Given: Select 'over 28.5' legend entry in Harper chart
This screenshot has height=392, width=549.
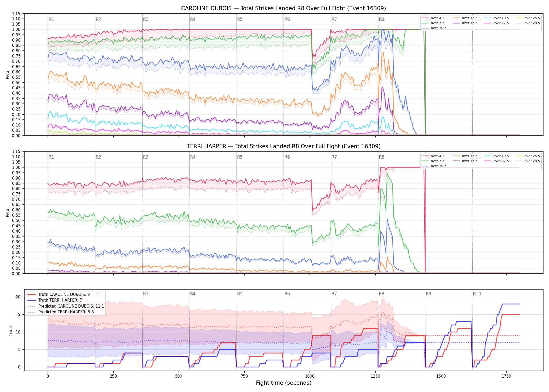Looking at the screenshot, I should [x=527, y=161].
